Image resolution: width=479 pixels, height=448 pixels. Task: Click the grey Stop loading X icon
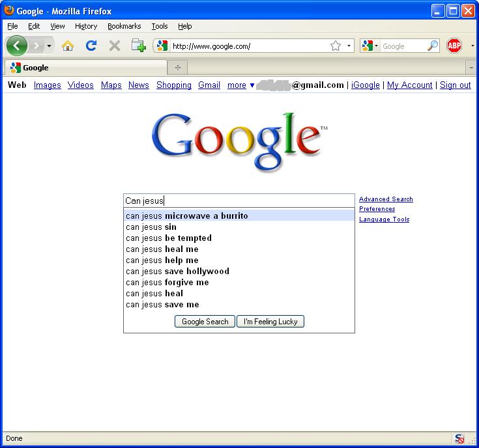tap(115, 46)
